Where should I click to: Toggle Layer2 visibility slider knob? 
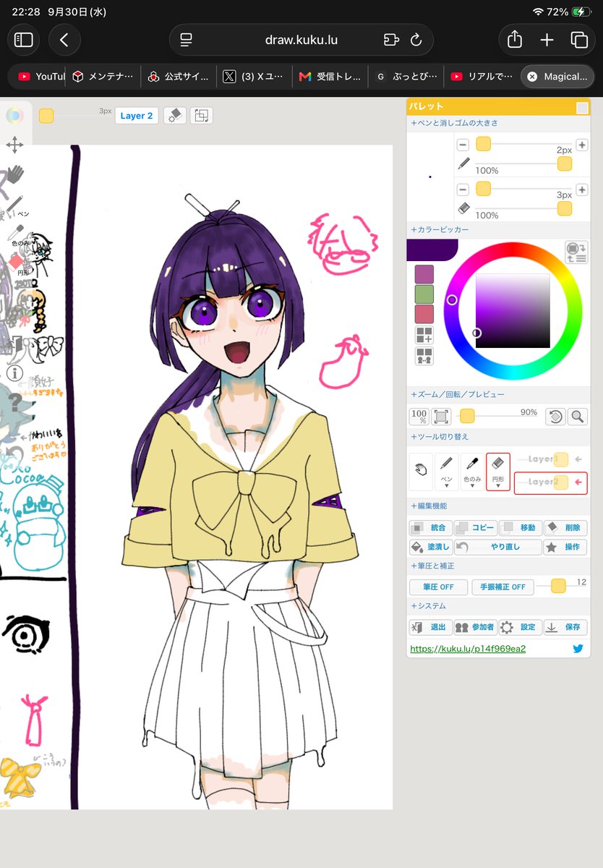pyautogui.click(x=561, y=482)
